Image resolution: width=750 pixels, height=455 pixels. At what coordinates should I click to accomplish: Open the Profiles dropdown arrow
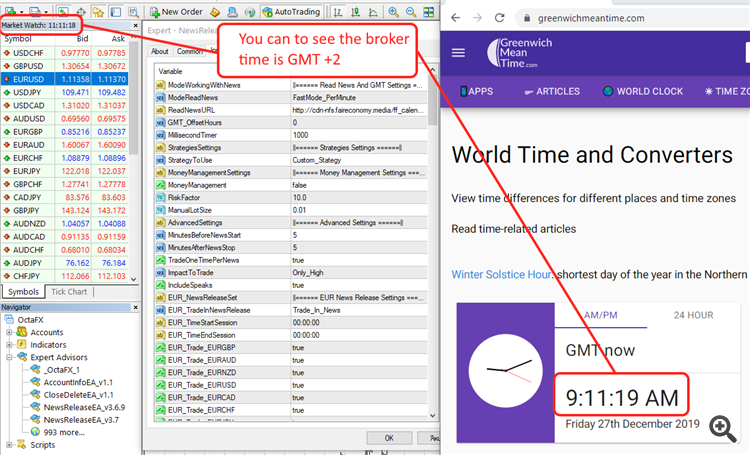[46, 12]
